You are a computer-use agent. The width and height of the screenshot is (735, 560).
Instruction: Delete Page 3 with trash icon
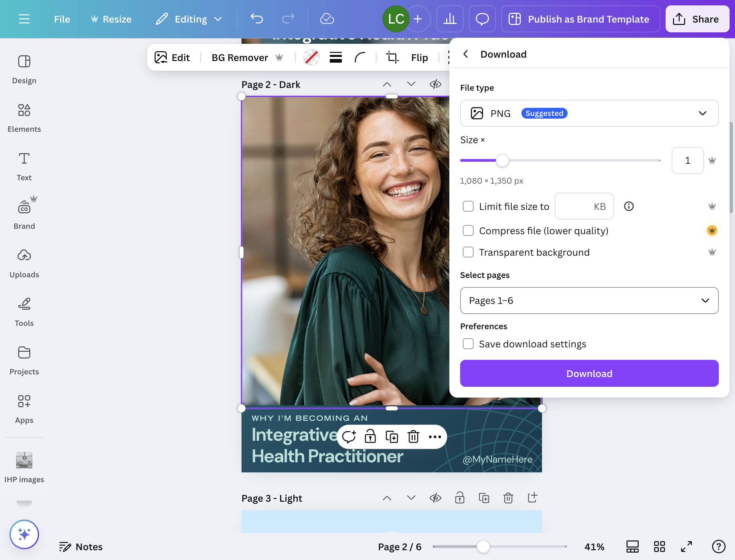[x=508, y=498]
